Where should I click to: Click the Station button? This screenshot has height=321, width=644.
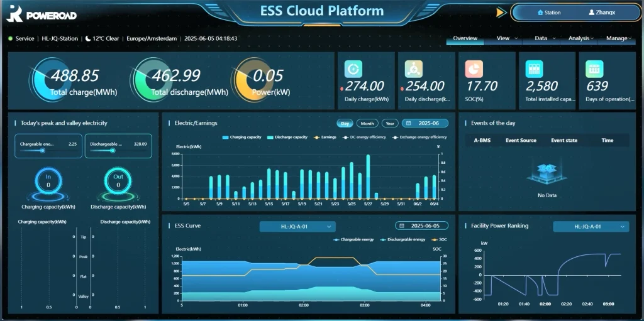[549, 13]
